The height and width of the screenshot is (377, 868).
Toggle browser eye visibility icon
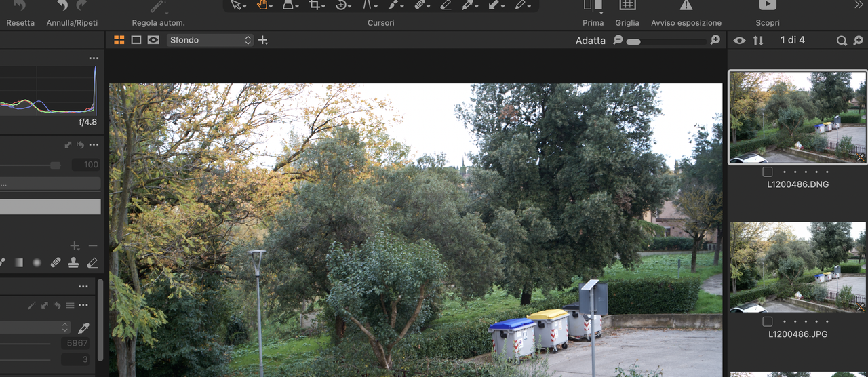(x=739, y=41)
